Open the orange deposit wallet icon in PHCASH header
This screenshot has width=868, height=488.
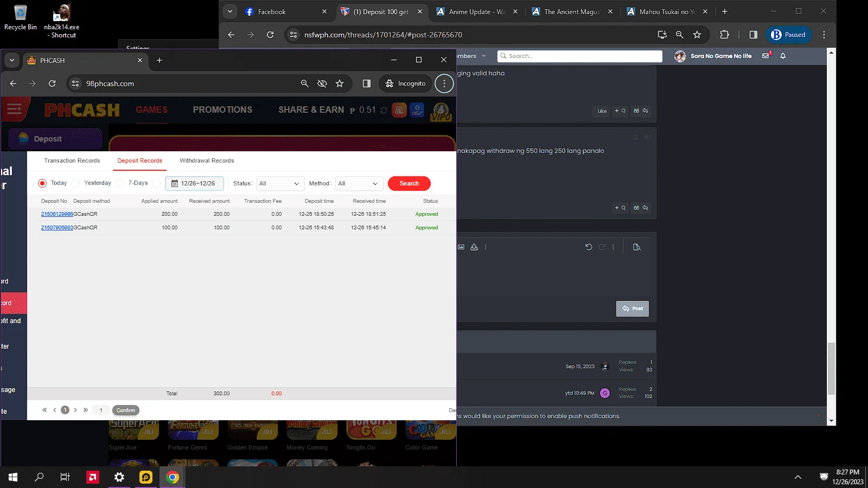399,110
